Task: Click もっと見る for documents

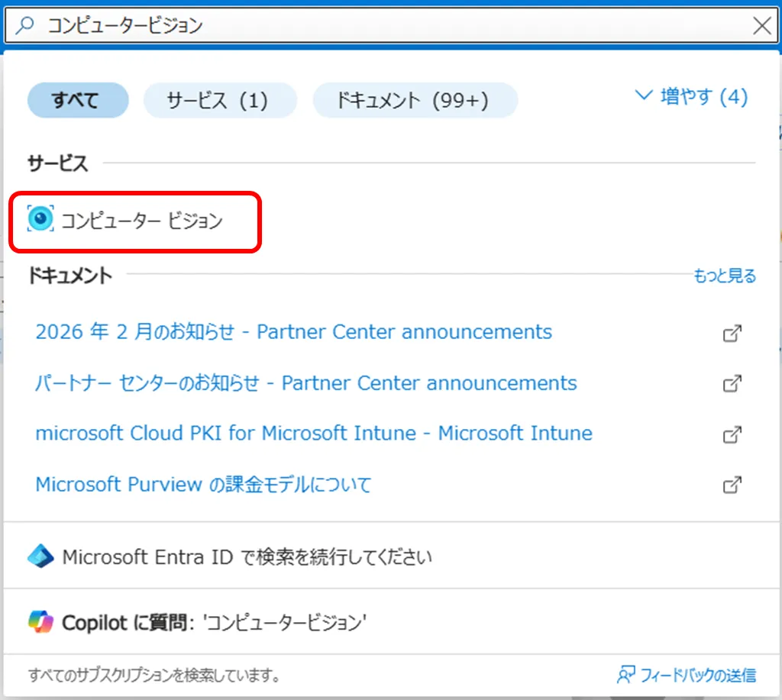Action: 725,276
